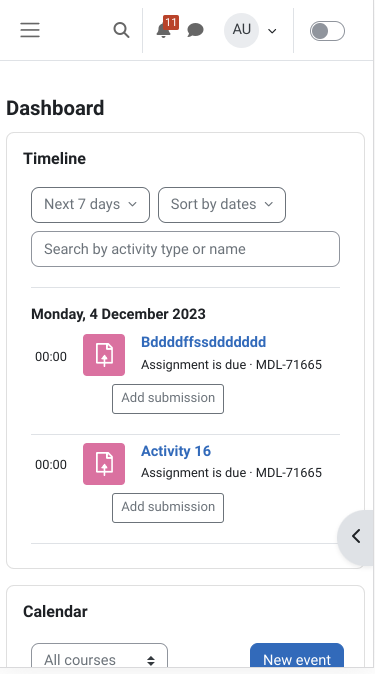Focus the Search by activity type field

coord(185,249)
